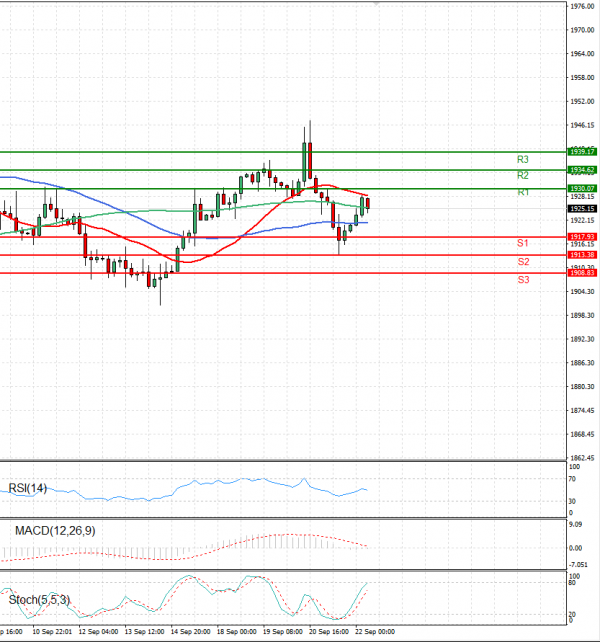
Task: Click the 12 Sep 04:00 time label
Action: tap(98, 632)
